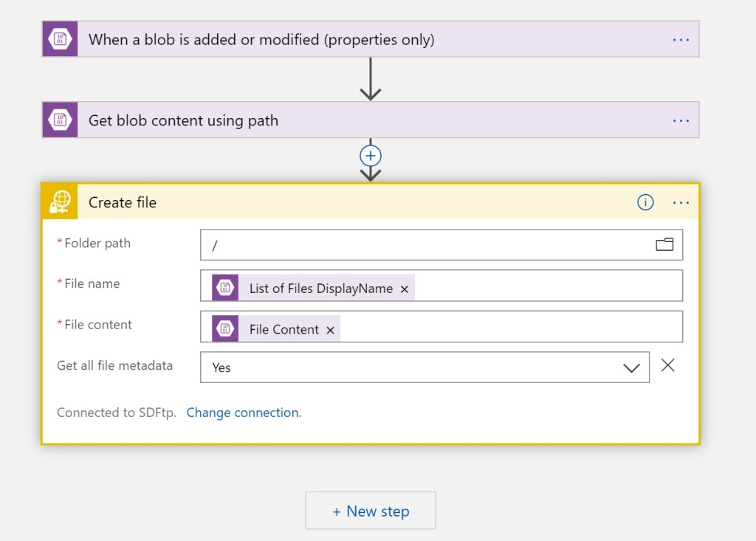Click the Get blob content step icon
The height and width of the screenshot is (541, 756).
point(60,120)
